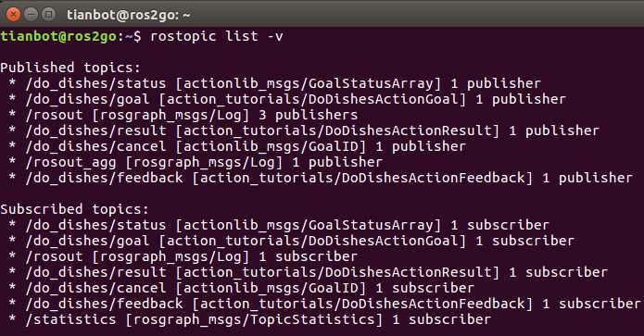Click the rostopic list -v command text
Viewport: 644px width, 336px height.
click(x=217, y=36)
